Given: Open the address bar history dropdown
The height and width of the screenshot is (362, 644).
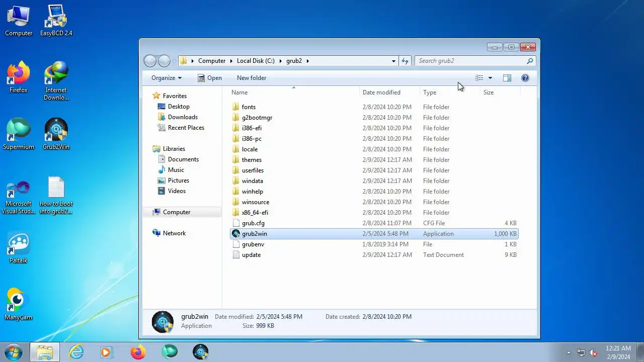Looking at the screenshot, I should click(393, 61).
